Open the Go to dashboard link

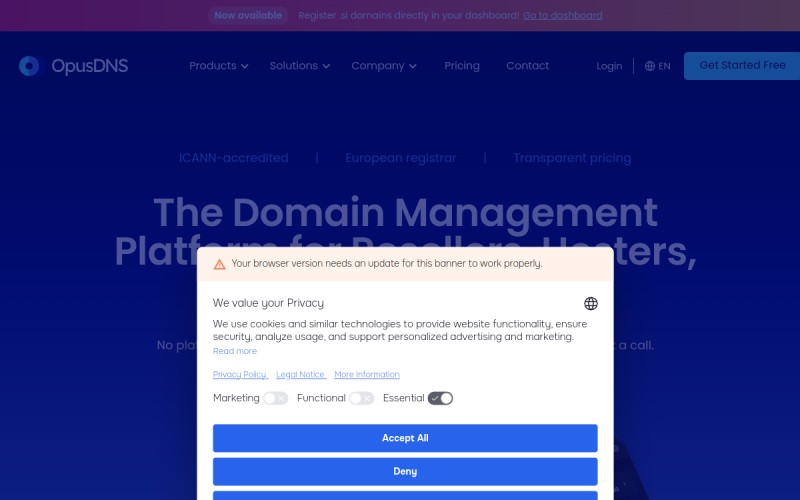(x=562, y=15)
